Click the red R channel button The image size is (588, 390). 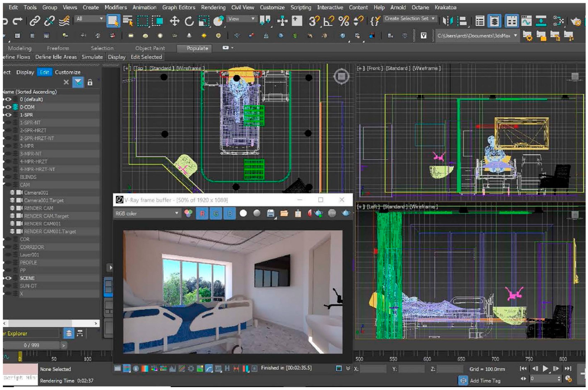coord(202,213)
